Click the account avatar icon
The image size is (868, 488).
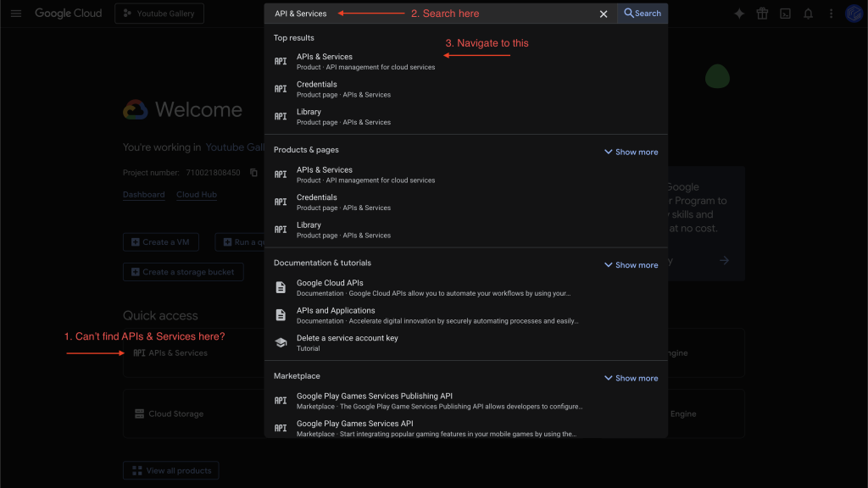(x=854, y=14)
